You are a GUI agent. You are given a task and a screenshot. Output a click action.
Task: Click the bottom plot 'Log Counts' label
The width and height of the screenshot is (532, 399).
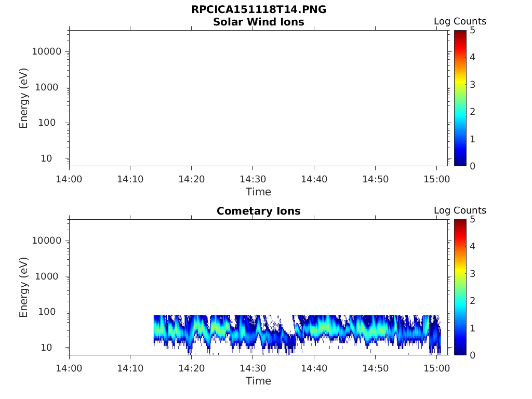click(460, 211)
